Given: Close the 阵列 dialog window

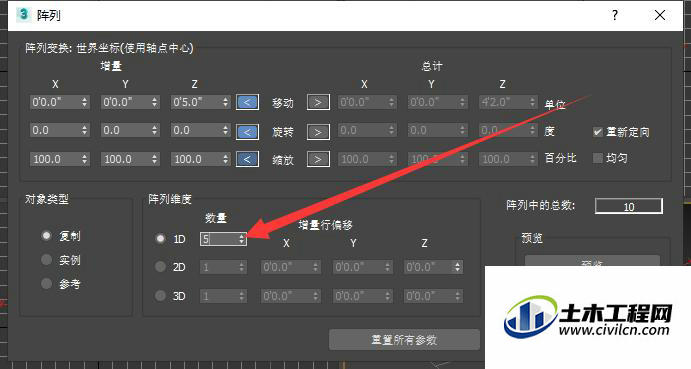Looking at the screenshot, I should (660, 15).
